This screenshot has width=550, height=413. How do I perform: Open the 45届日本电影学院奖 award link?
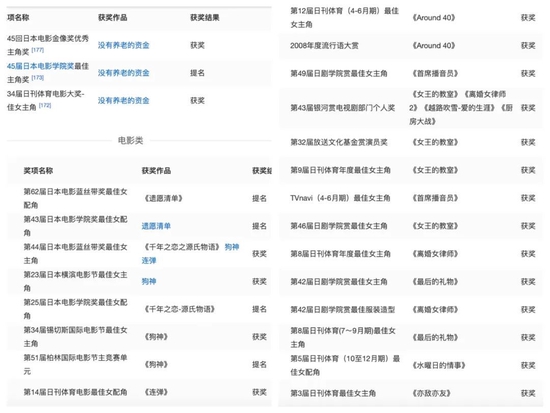tap(40, 66)
